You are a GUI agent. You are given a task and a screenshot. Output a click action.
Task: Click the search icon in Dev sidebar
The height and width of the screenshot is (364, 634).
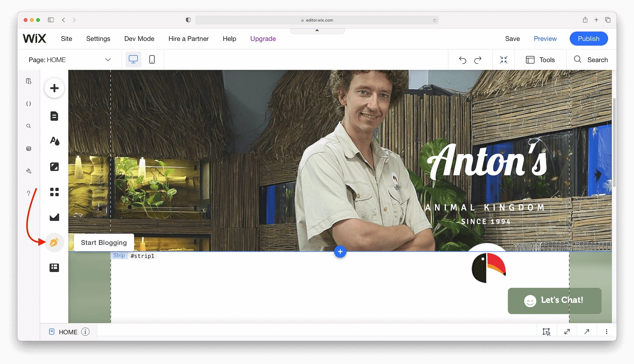[29, 126]
